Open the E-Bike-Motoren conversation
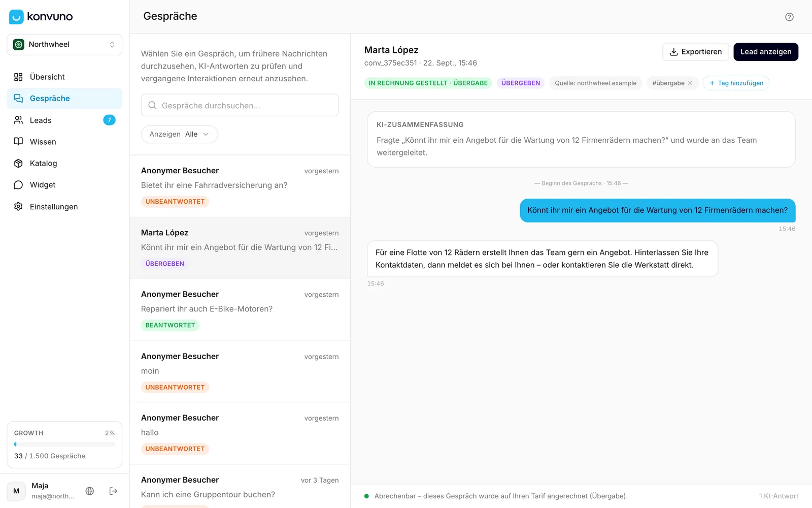Screen dimensions: 812x508 pos(240,310)
